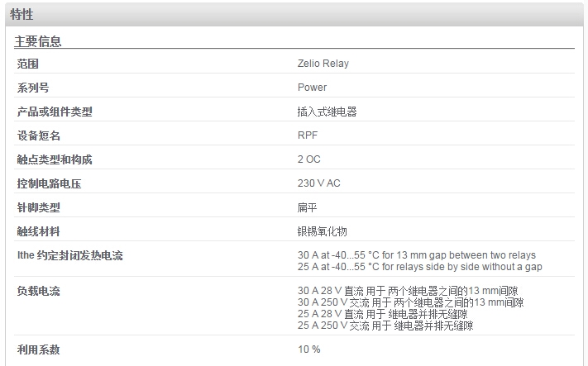Click the 触点类型和构成 label

tap(55, 159)
